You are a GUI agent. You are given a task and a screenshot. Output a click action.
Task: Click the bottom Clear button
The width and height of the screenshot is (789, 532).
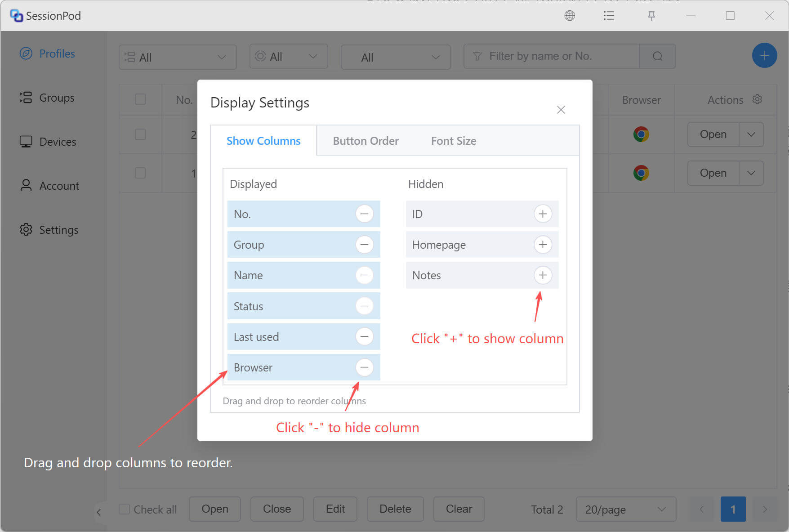[x=459, y=509]
